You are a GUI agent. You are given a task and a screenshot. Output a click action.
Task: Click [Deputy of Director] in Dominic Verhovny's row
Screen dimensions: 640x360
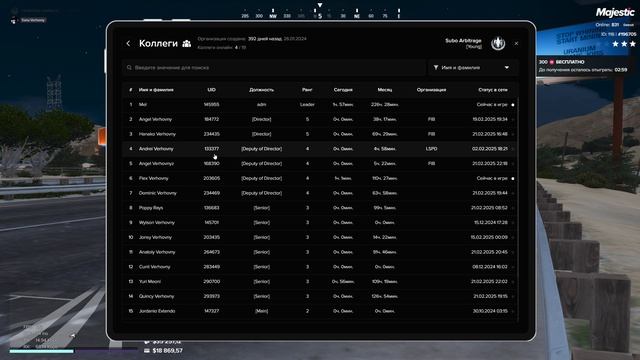click(x=261, y=193)
